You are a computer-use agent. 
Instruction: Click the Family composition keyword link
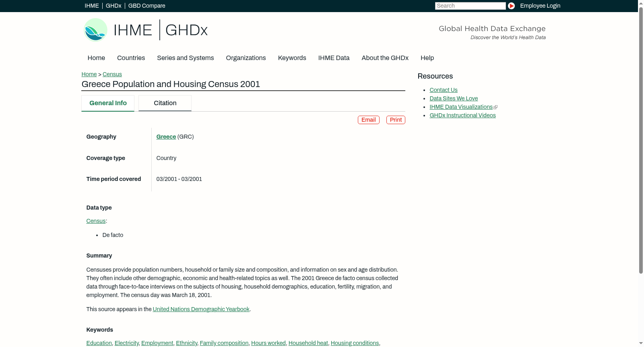[x=224, y=343]
